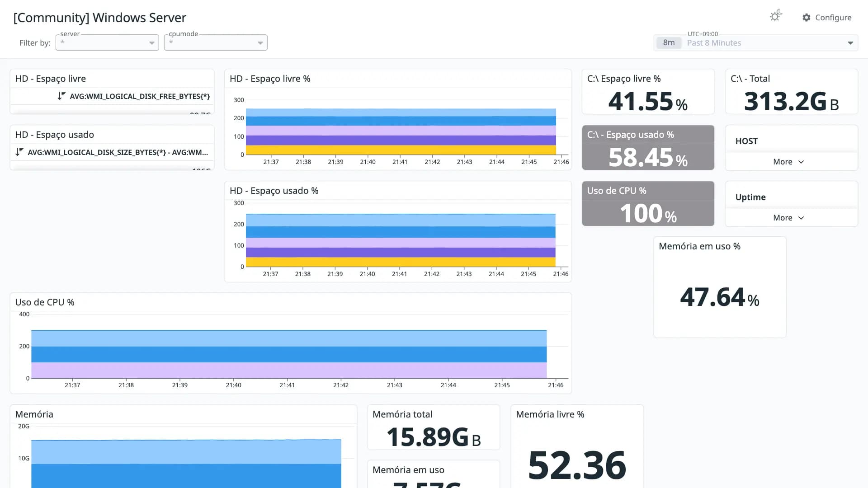
Task: Open the server filter dropdown
Action: tap(107, 42)
